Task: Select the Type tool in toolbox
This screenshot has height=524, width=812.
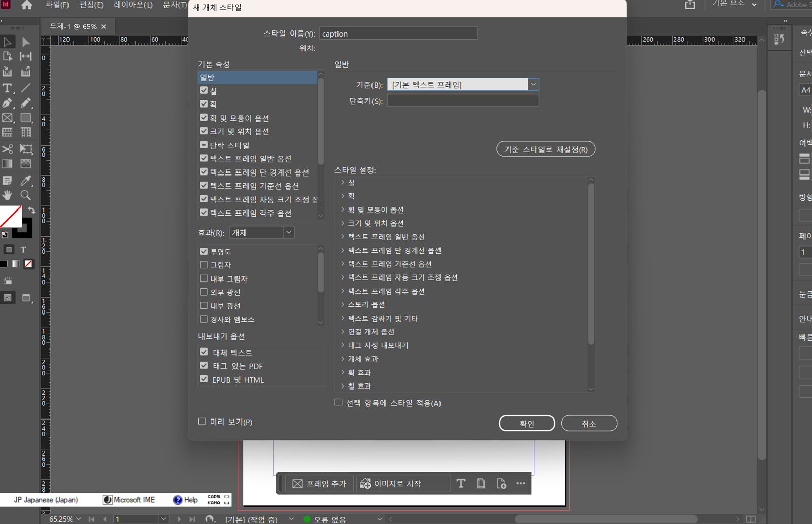Action: tap(8, 88)
